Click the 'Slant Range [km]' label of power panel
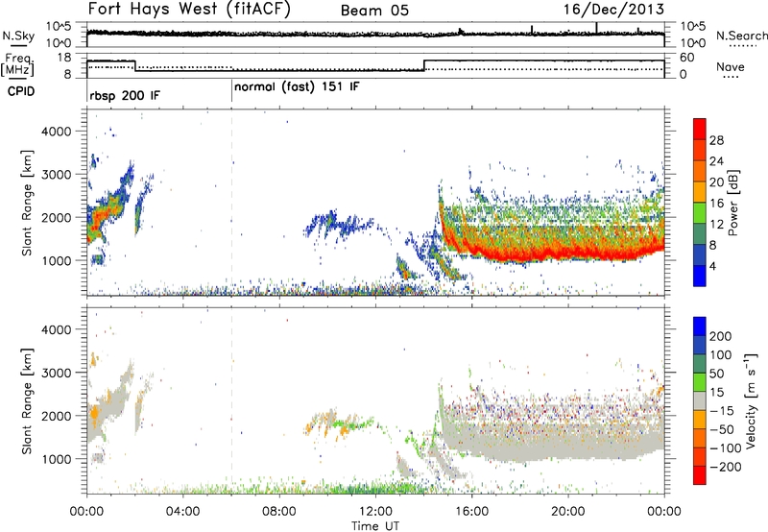This screenshot has height=532, width=768. [x=27, y=203]
